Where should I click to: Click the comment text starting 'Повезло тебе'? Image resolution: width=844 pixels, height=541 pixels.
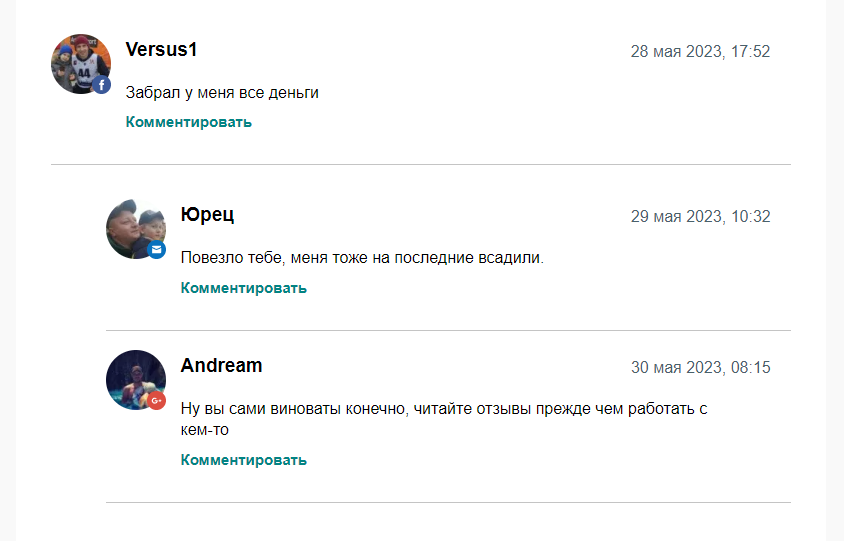pos(362,258)
